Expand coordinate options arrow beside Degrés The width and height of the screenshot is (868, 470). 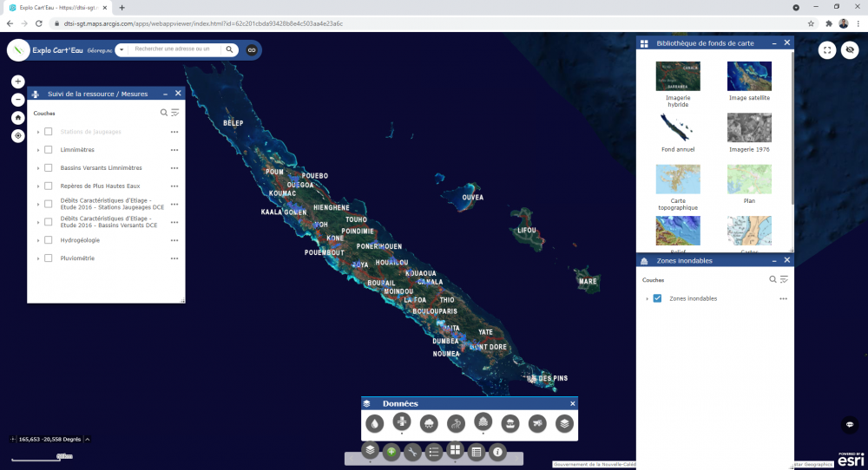(88, 439)
